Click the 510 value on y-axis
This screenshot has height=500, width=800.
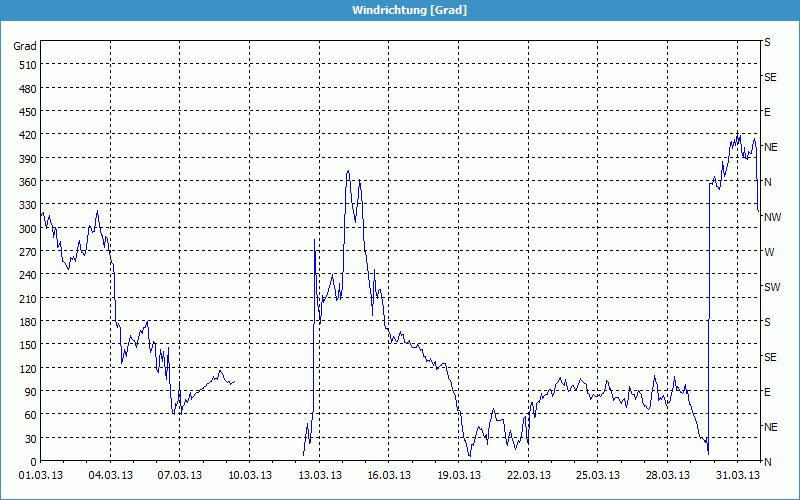point(27,65)
